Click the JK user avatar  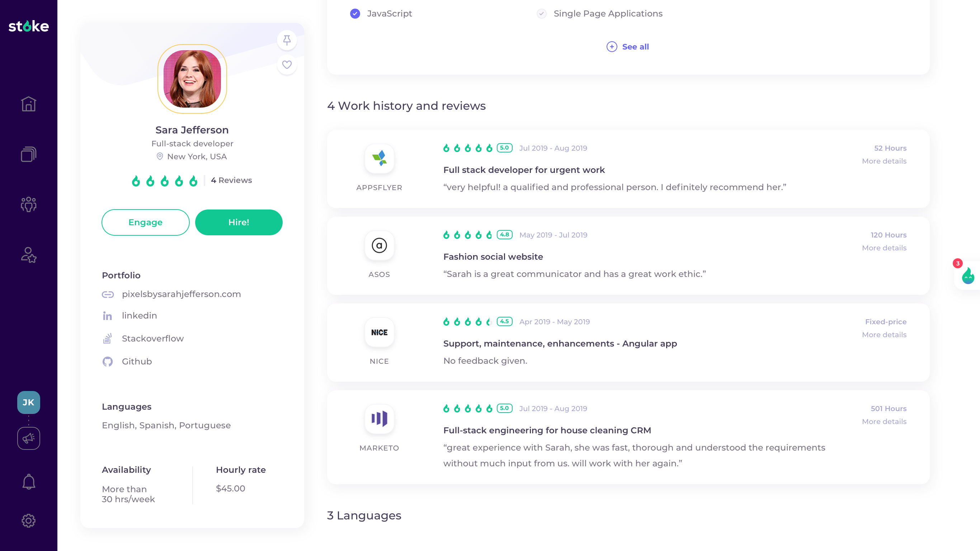click(29, 402)
